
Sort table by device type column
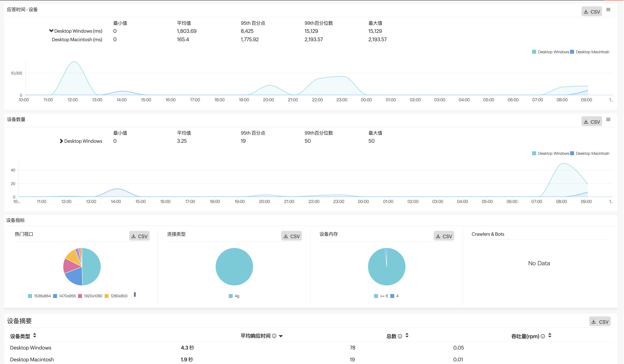pos(35,335)
